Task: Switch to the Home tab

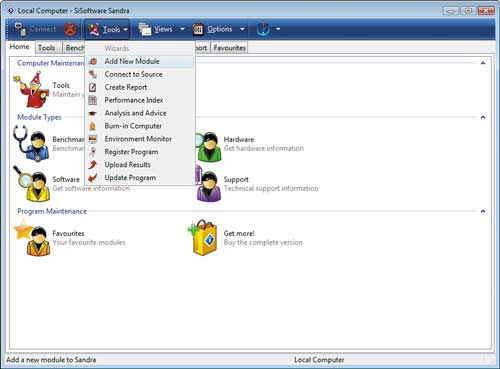Action: click(x=20, y=47)
